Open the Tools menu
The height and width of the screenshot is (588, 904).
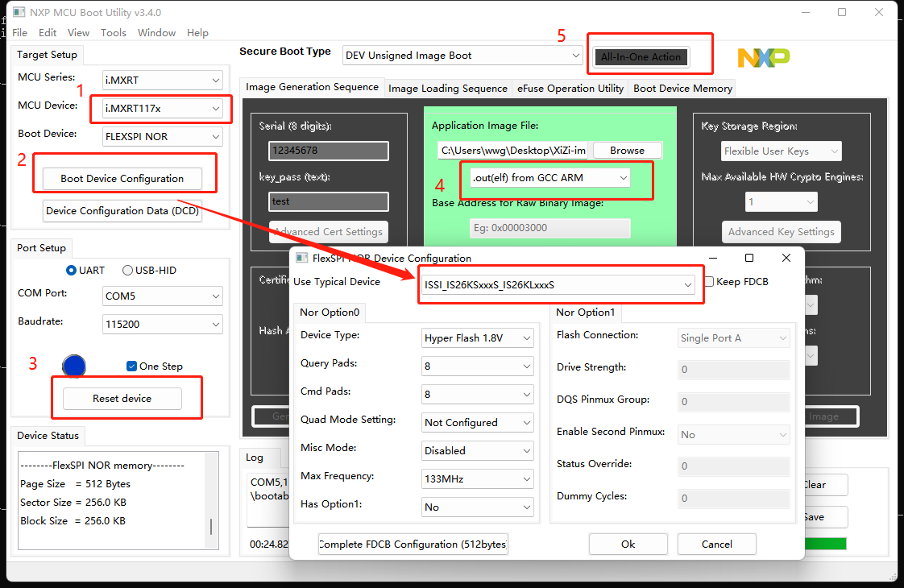(113, 33)
